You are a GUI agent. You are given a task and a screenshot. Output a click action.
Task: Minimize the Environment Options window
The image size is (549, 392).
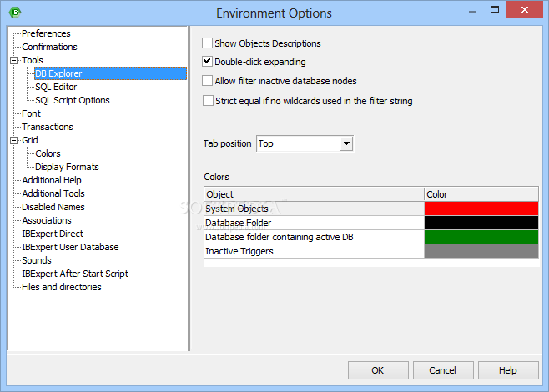472,11
